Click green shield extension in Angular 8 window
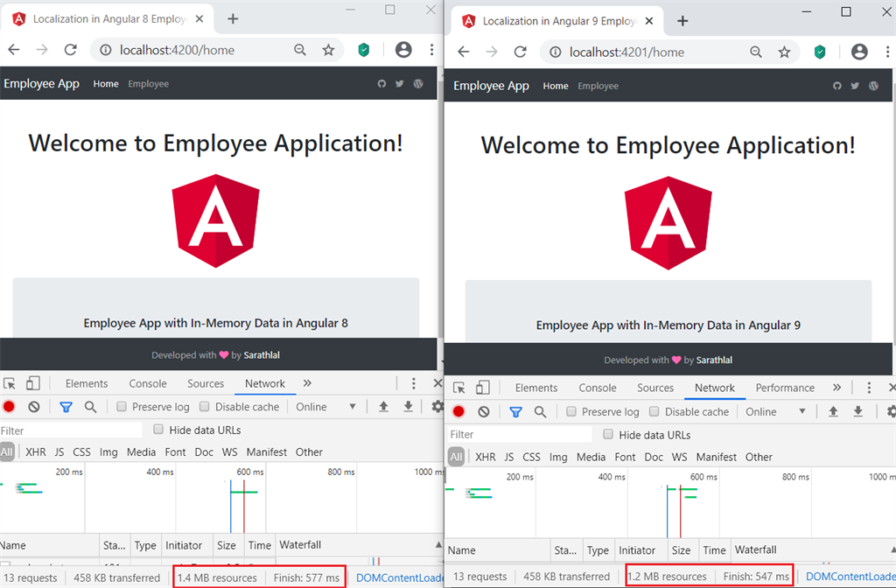 coord(364,50)
